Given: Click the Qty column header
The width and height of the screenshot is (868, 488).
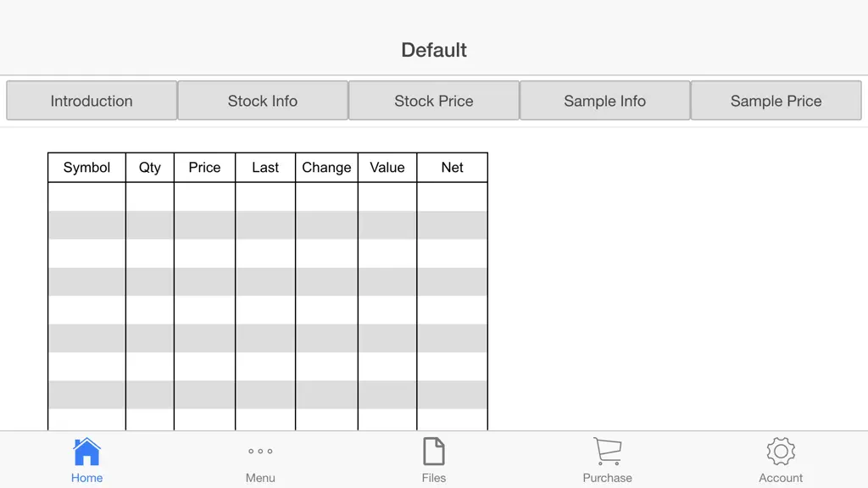Looking at the screenshot, I should [150, 168].
